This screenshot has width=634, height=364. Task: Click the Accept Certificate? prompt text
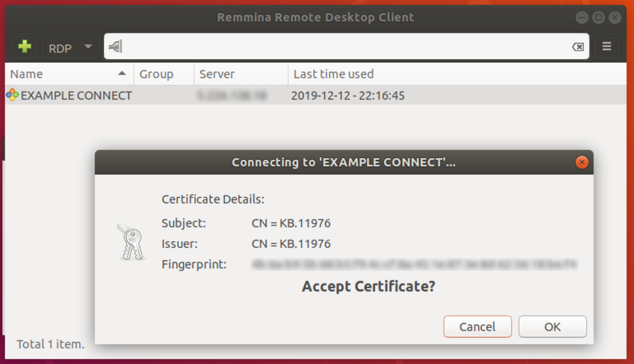tap(369, 286)
